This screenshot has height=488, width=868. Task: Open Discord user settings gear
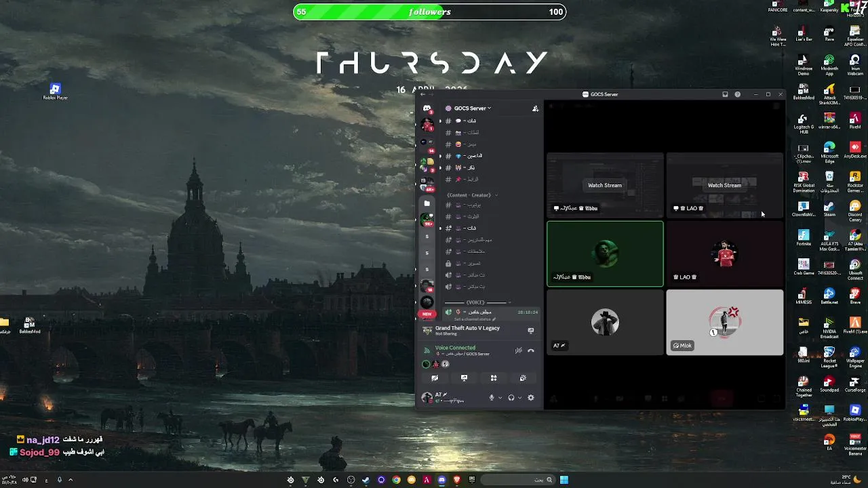coord(531,398)
